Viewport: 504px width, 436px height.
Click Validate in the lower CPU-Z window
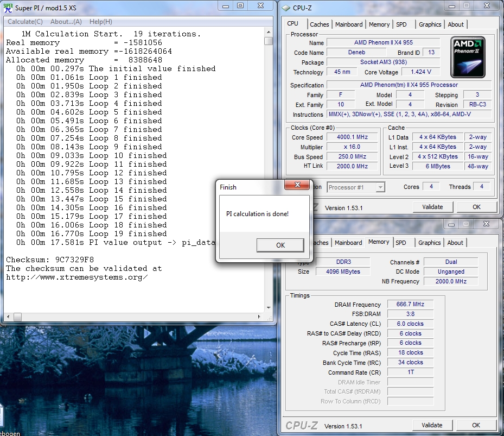432,425
